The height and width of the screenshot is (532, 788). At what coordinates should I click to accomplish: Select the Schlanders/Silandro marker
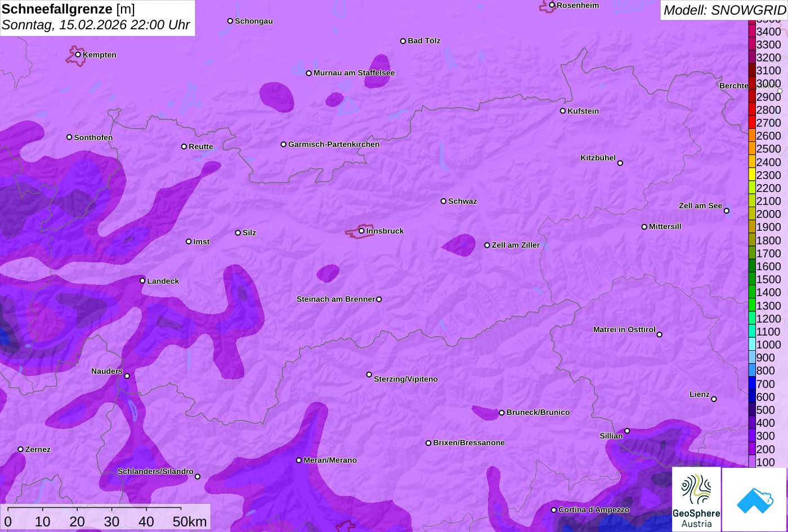[x=198, y=477]
